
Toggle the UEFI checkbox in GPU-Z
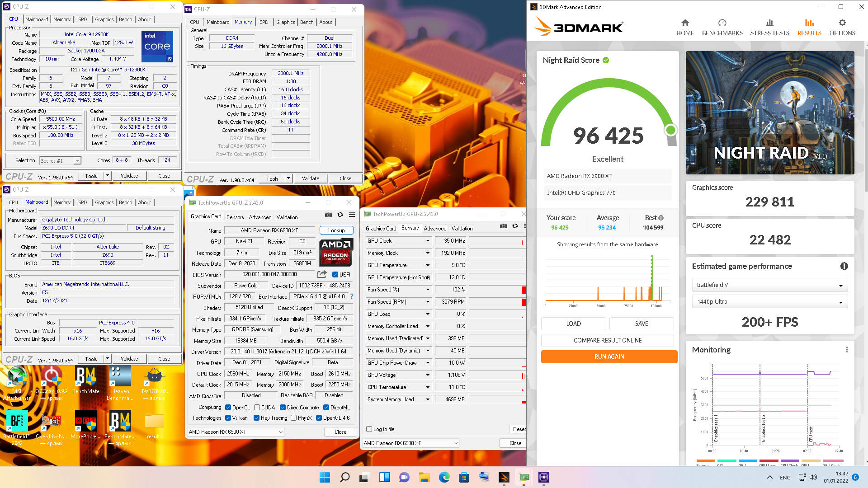point(335,275)
